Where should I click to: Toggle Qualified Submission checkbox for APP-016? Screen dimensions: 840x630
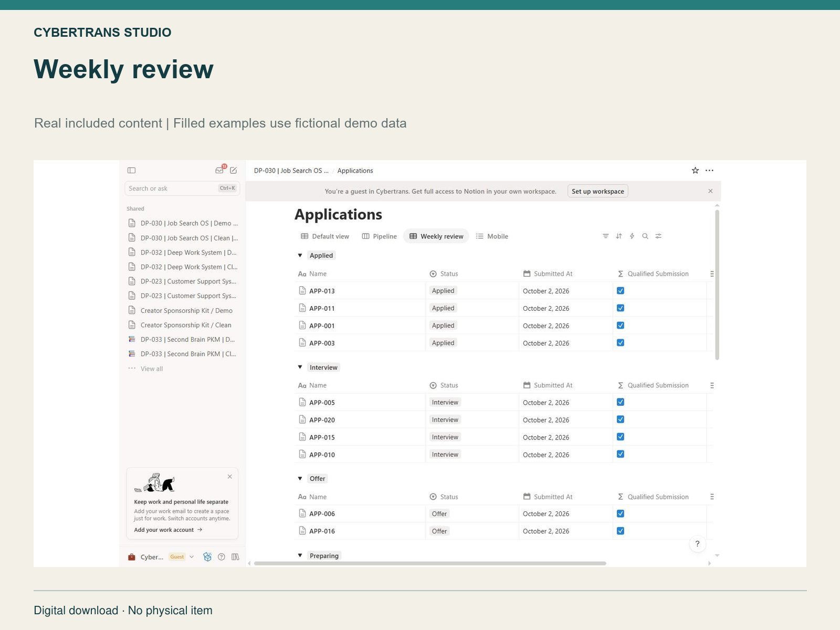tap(621, 531)
